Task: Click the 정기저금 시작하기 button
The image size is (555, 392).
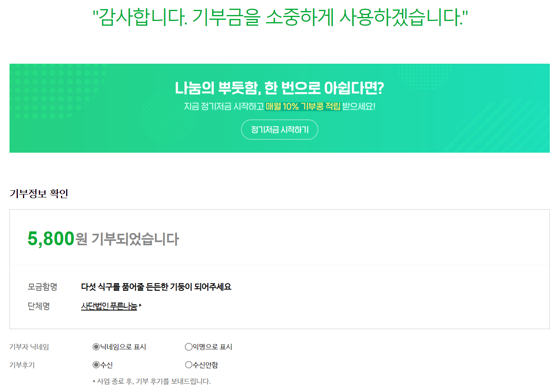Action: [279, 129]
